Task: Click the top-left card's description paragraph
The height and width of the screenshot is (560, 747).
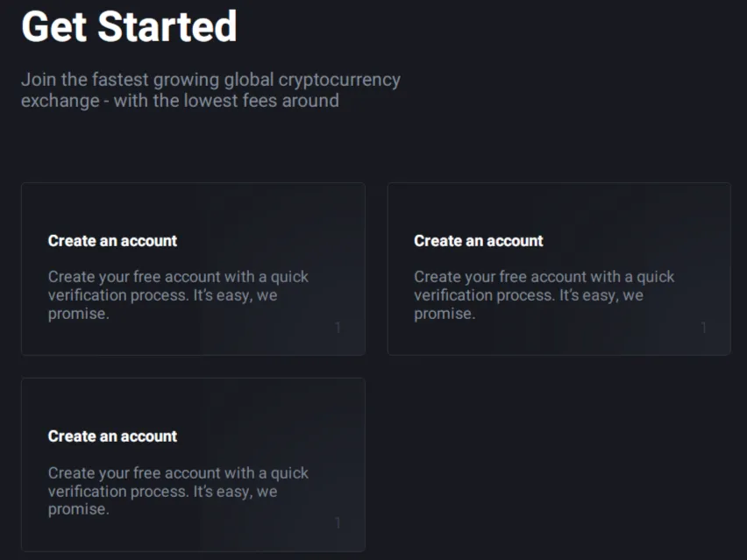Action: point(178,295)
